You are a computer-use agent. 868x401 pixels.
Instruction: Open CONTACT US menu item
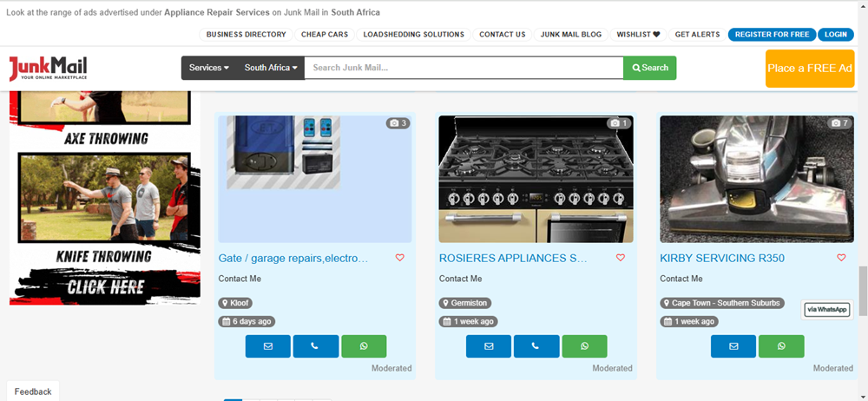[x=502, y=35]
